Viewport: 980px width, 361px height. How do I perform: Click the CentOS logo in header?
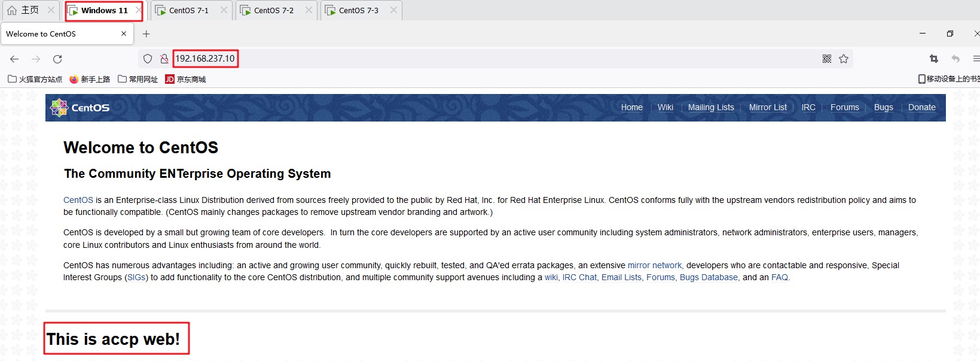80,108
